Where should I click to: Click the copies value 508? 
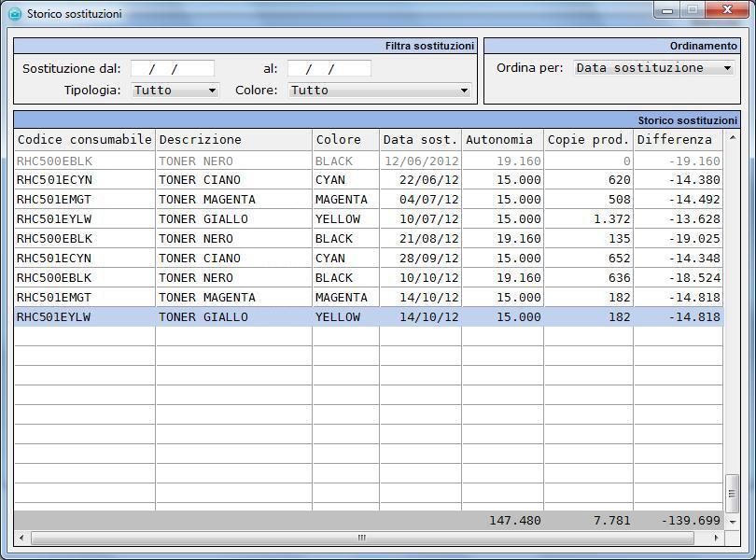pos(620,199)
